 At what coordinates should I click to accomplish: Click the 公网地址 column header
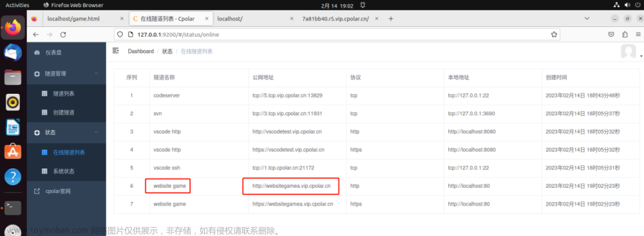point(263,77)
